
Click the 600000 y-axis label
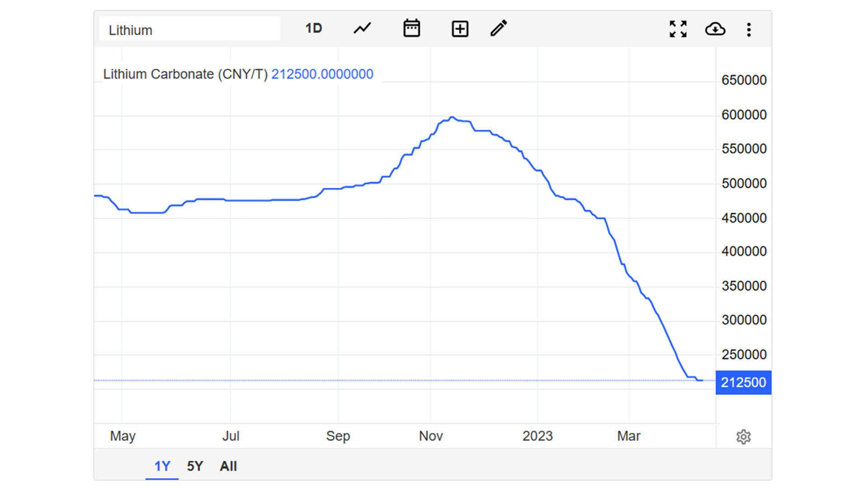[744, 115]
